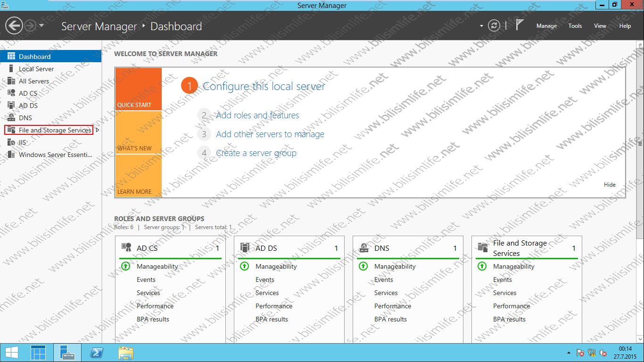Viewport: 644px width, 362px height.
Task: Click Manageability status icon in DNS tile
Action: [363, 266]
